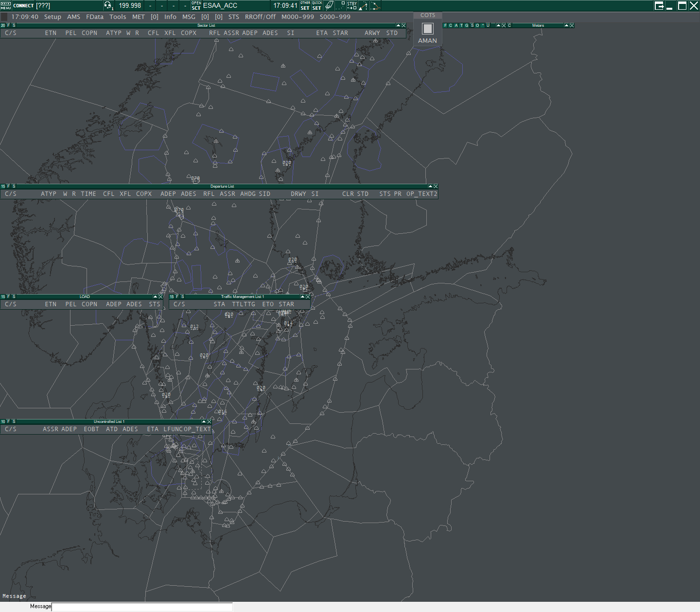Collapse the Metars panel
The width and height of the screenshot is (700, 612).
coord(566,25)
